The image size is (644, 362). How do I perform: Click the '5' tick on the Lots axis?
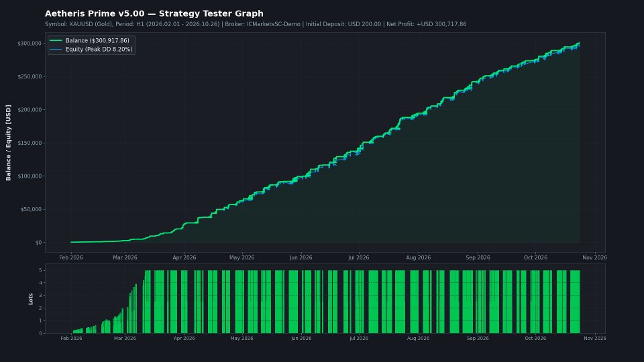pyautogui.click(x=40, y=270)
